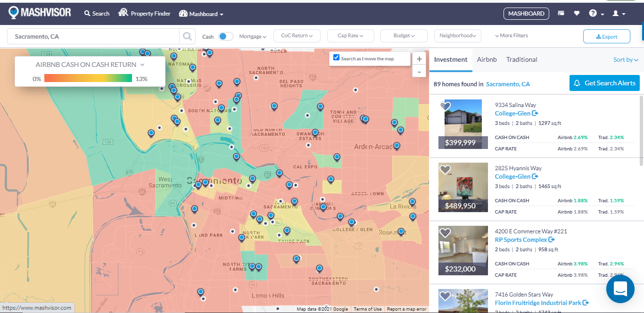Save 2825 Hyannis Way with heart icon
Image resolution: width=644 pixels, height=313 pixels.
coord(445,169)
